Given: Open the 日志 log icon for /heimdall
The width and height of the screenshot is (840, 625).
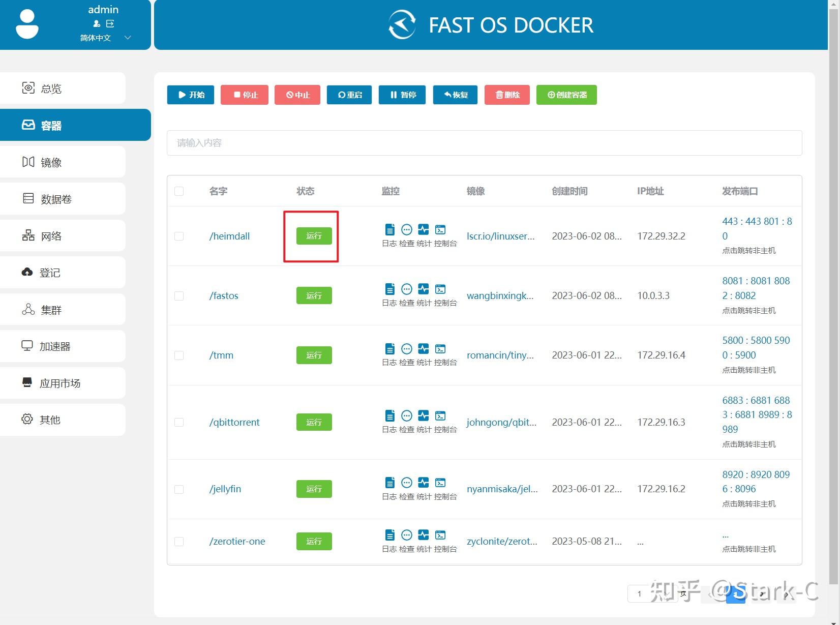Looking at the screenshot, I should (389, 230).
